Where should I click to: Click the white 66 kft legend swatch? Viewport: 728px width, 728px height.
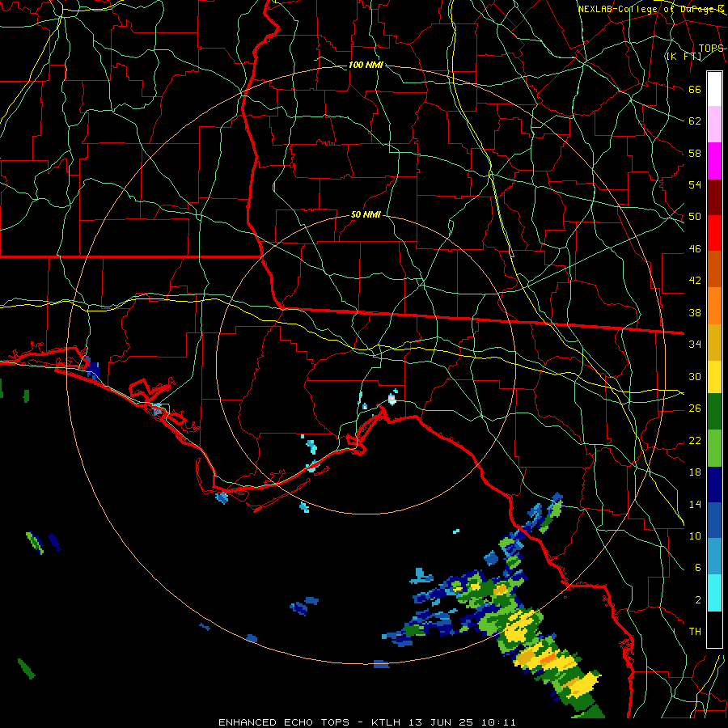(714, 89)
